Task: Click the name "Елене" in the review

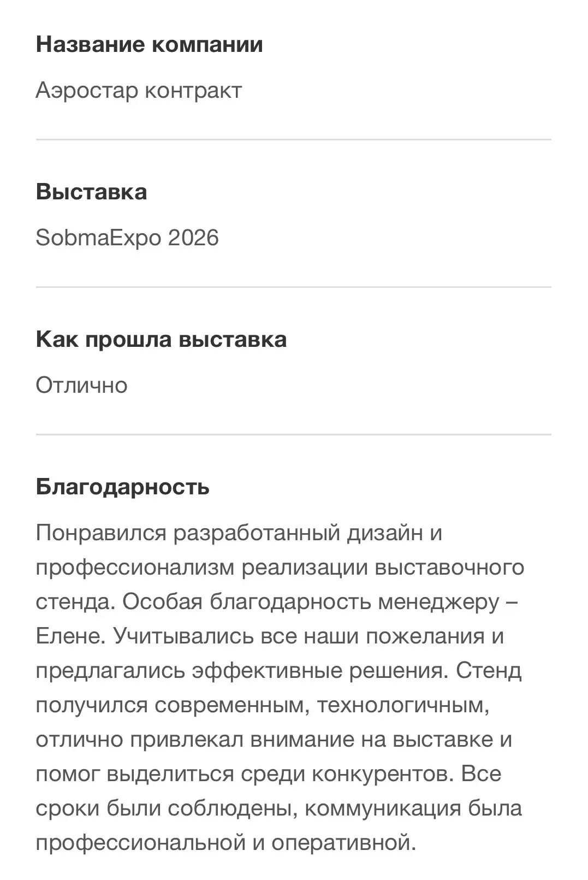Action: [68, 636]
